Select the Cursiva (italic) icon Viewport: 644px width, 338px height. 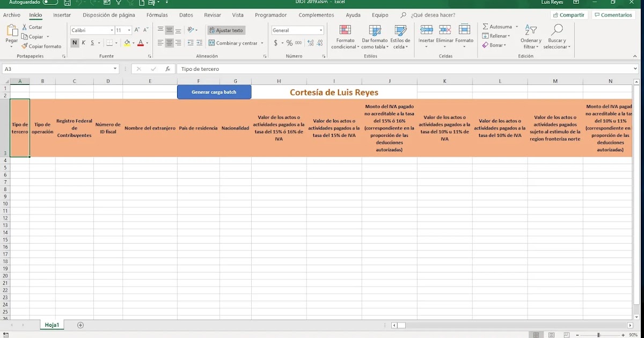[83, 42]
